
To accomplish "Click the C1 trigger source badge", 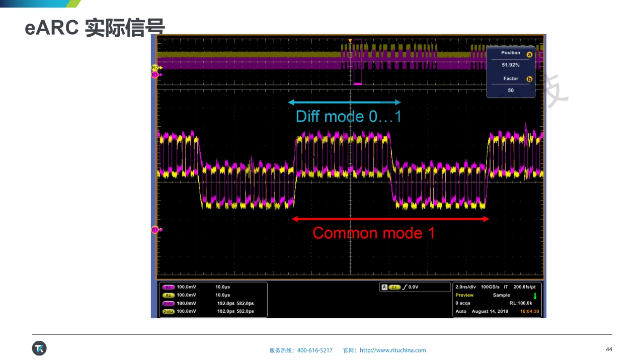I will tap(394, 287).
